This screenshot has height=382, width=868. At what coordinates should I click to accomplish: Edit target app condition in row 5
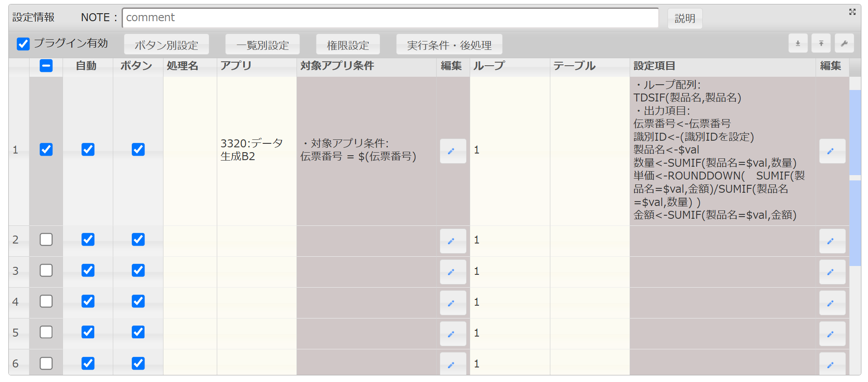453,333
